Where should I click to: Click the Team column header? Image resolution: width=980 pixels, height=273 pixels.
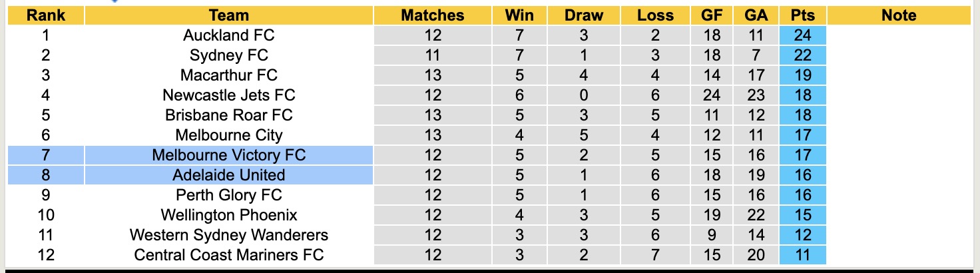click(228, 15)
